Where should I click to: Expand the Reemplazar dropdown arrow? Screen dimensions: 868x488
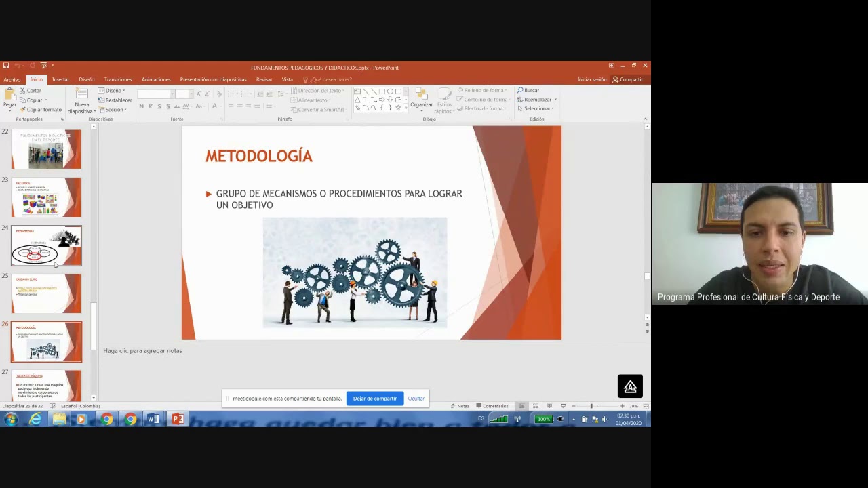[555, 100]
